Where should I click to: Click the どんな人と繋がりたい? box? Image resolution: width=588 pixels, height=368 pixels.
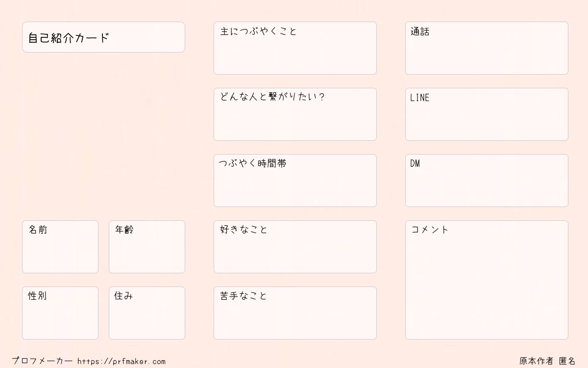tap(295, 114)
